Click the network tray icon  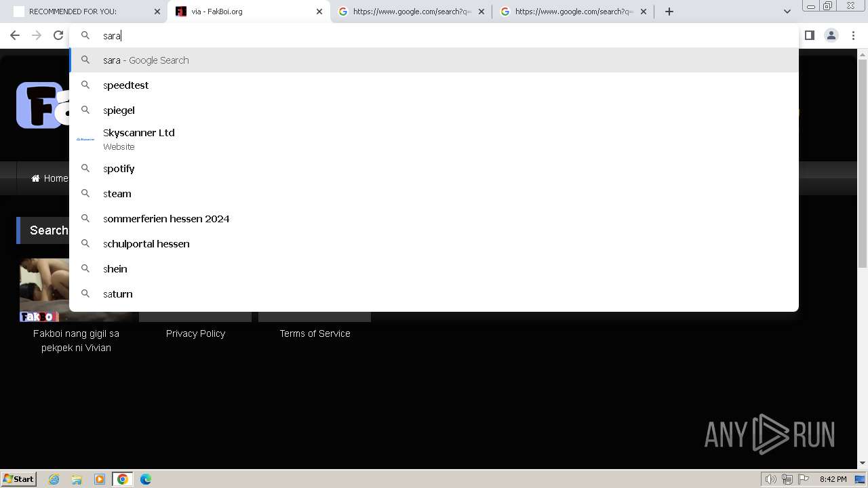787,479
